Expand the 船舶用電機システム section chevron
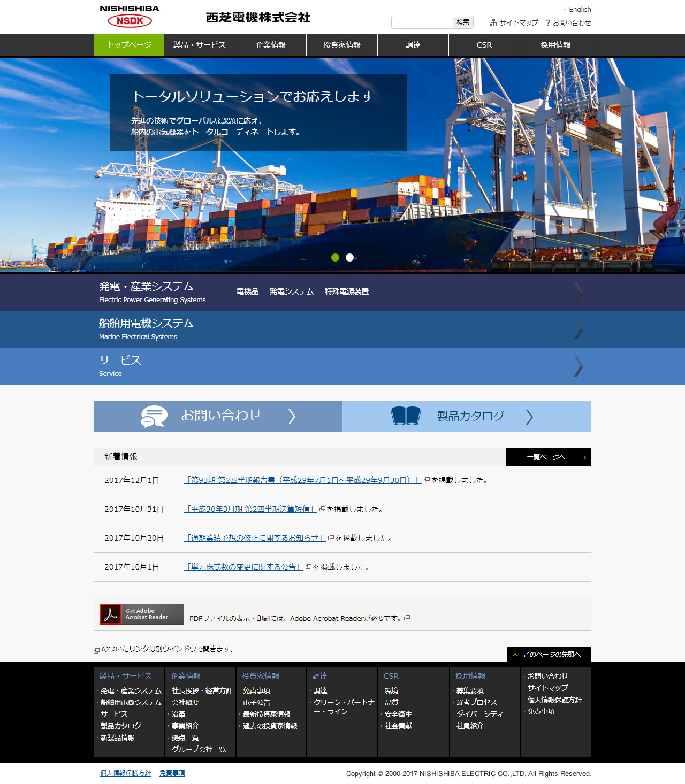 point(579,329)
